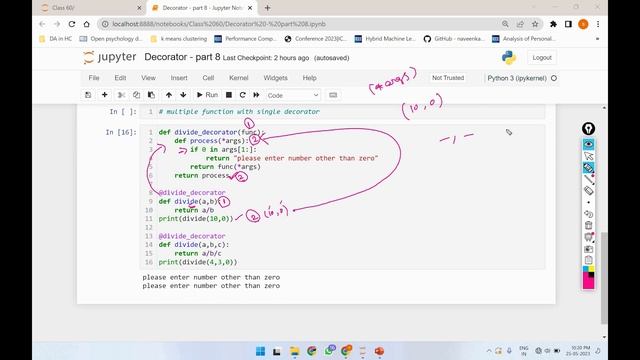Click the notebook vertical scrollbar thumb
Viewport: 640px width, 360px height.
604,278
